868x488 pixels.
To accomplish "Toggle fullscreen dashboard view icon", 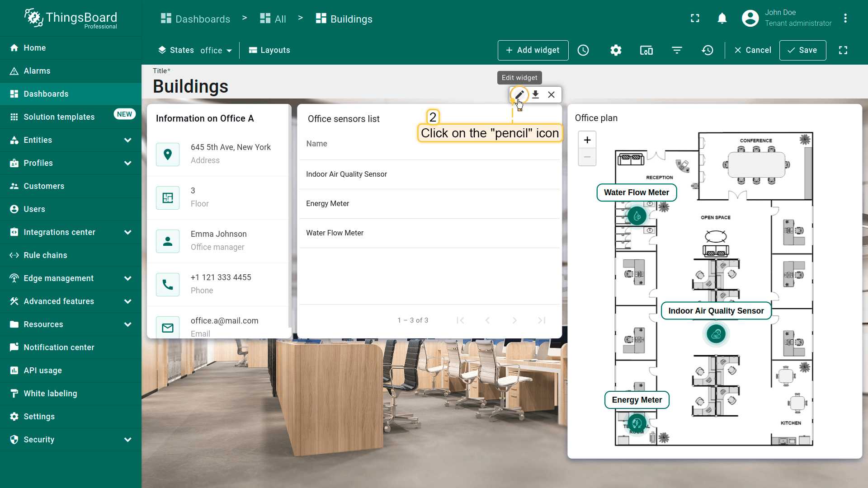I will 843,50.
